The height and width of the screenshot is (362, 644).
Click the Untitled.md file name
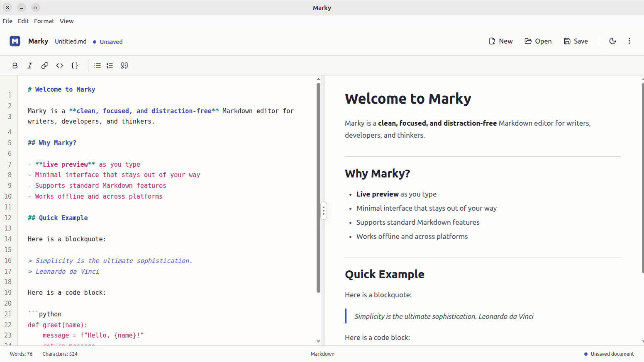pos(71,41)
